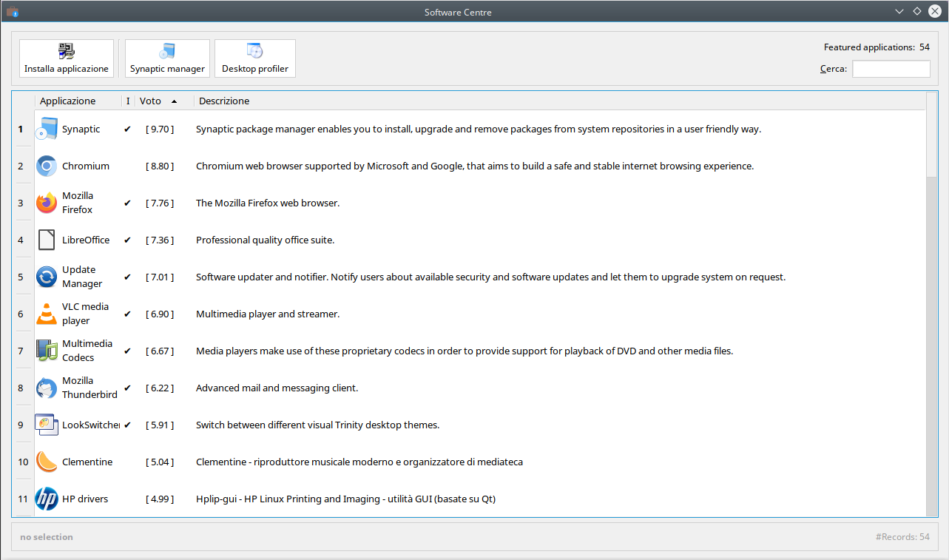Click the LookSwitcher icon
949x560 pixels.
tap(47, 425)
